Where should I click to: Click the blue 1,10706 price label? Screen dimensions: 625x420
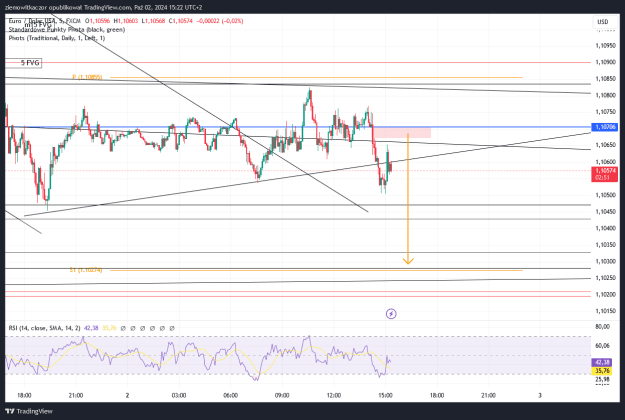click(x=604, y=127)
